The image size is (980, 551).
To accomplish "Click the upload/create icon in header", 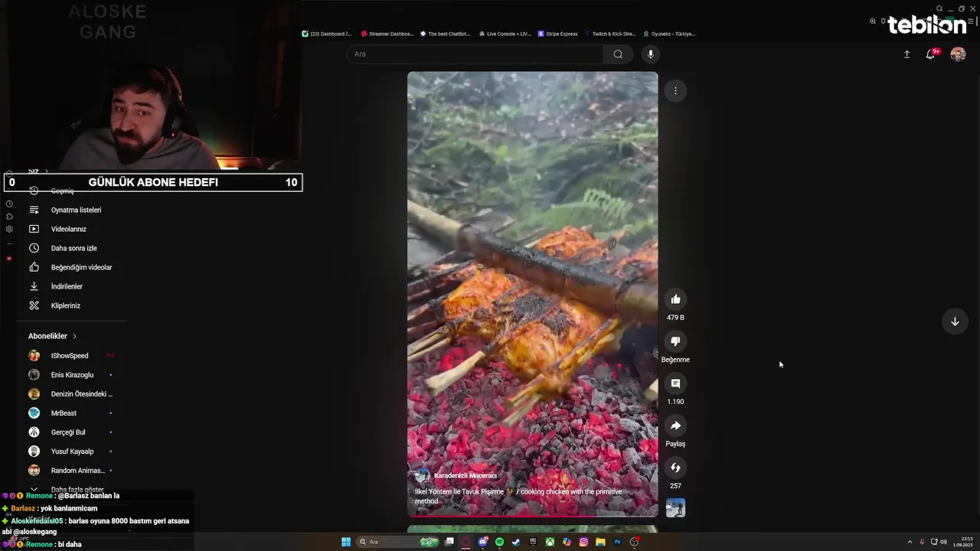I will (x=906, y=54).
